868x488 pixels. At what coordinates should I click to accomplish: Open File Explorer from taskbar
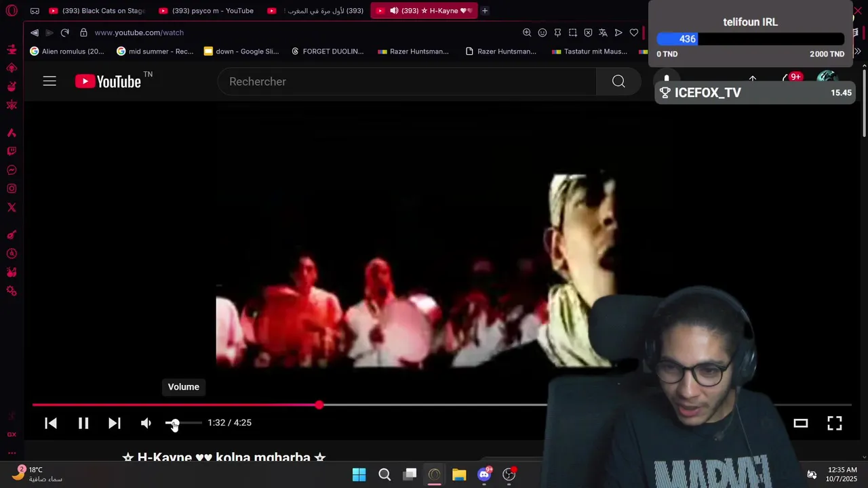tap(459, 474)
